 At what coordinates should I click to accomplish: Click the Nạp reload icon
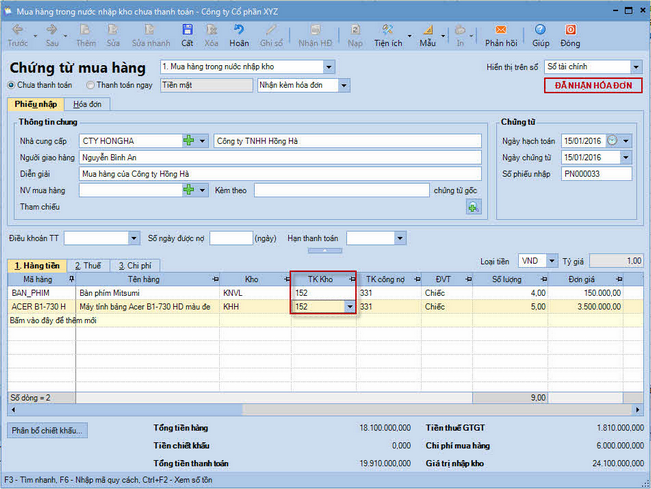355,35
